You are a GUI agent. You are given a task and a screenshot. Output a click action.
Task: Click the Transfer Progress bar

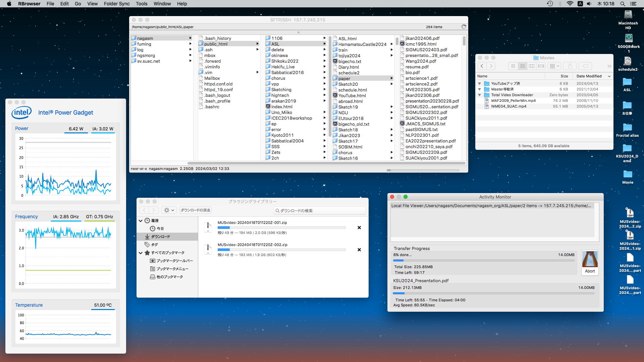483,260
